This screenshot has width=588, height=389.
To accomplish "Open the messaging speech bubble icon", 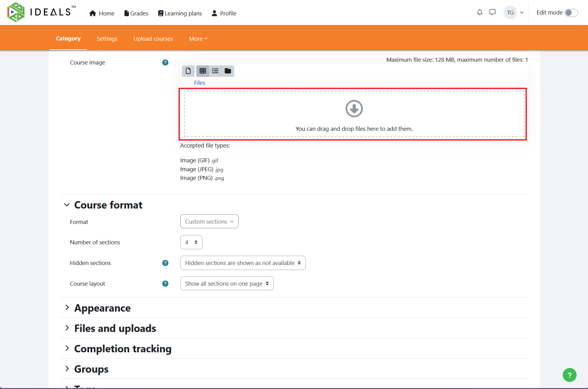I will click(x=492, y=12).
